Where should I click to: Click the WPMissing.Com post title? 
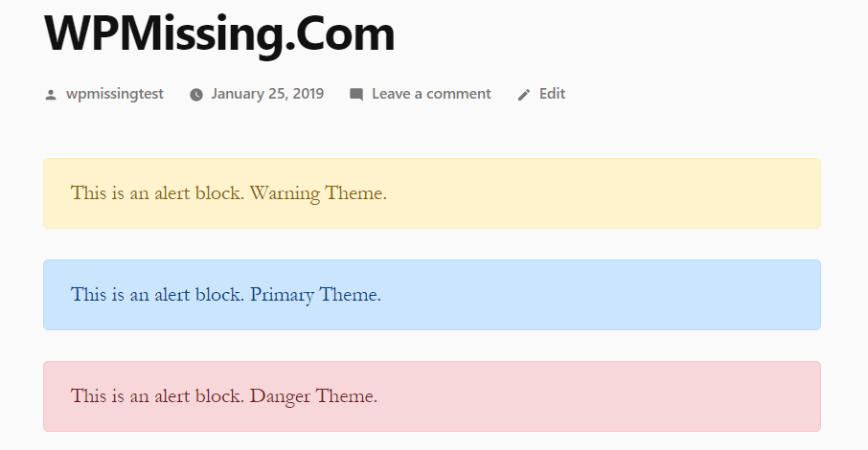[219, 34]
